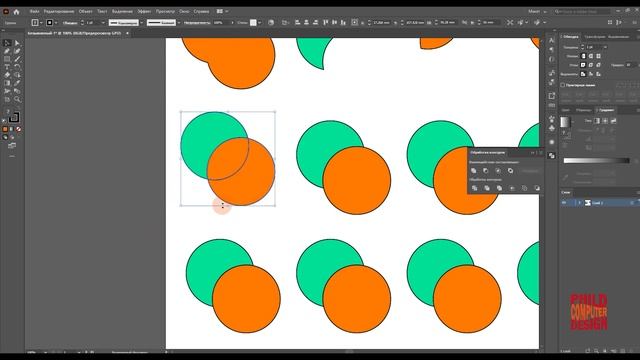Open arrange documents dropdown arrow
The height and width of the screenshot is (360, 640).
[x=227, y=11]
